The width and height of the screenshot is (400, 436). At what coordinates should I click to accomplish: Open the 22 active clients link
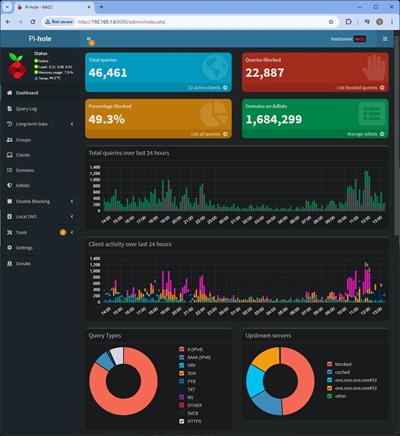point(207,88)
